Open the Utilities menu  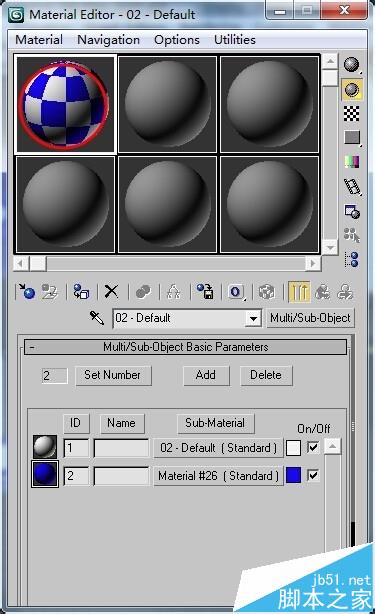point(235,40)
